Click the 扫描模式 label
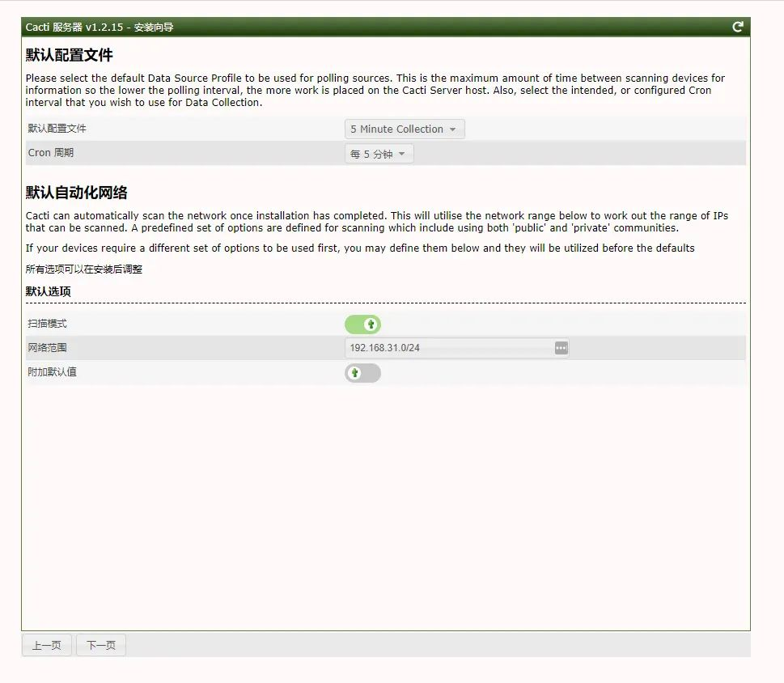The height and width of the screenshot is (683, 784). point(47,324)
